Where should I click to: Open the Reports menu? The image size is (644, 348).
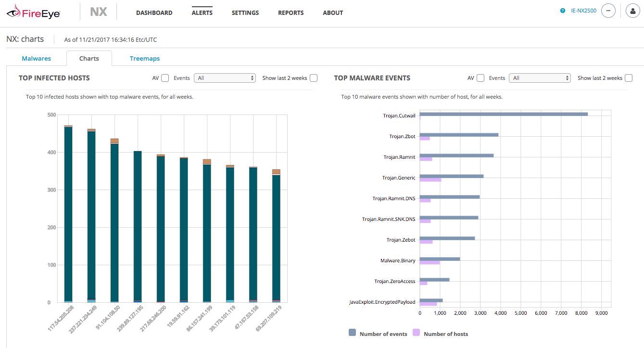pyautogui.click(x=291, y=13)
